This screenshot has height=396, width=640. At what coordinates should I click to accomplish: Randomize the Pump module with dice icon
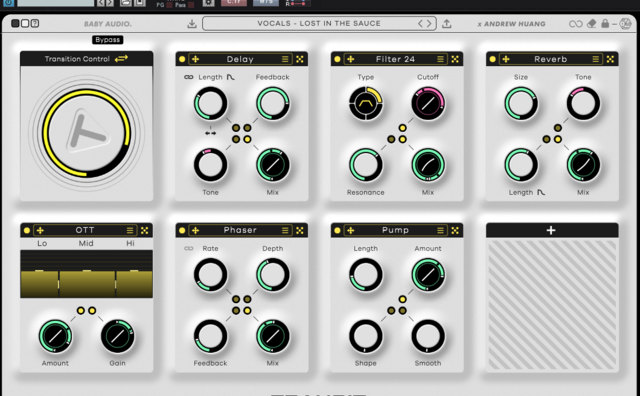coord(455,230)
